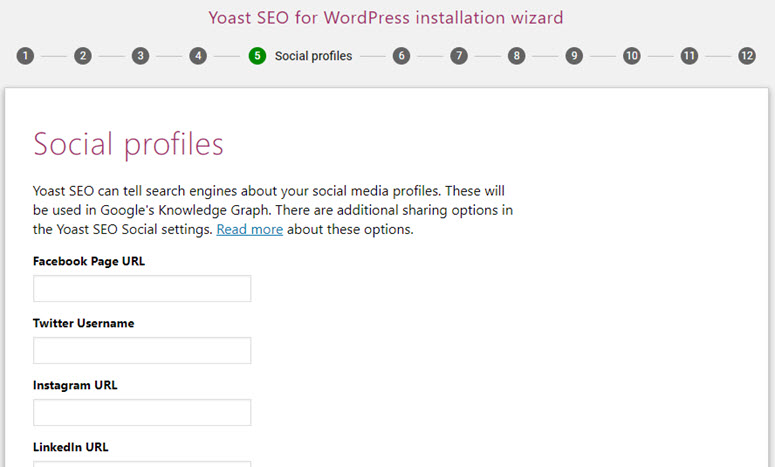This screenshot has width=775, height=467.
Task: Focus the Facebook Page URL field
Action: tap(142, 289)
